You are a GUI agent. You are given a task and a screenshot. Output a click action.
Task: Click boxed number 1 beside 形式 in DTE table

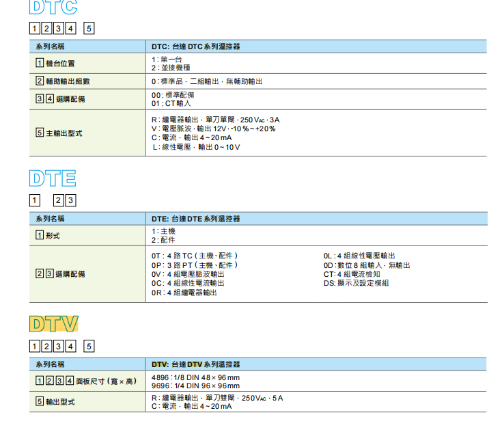[x=40, y=235]
